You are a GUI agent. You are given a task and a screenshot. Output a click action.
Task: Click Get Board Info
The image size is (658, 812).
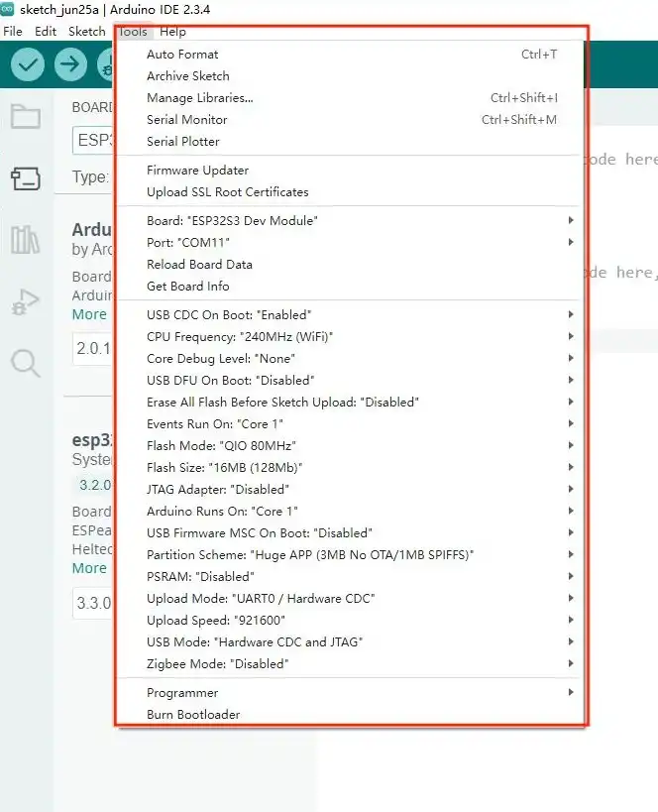[x=350, y=287]
